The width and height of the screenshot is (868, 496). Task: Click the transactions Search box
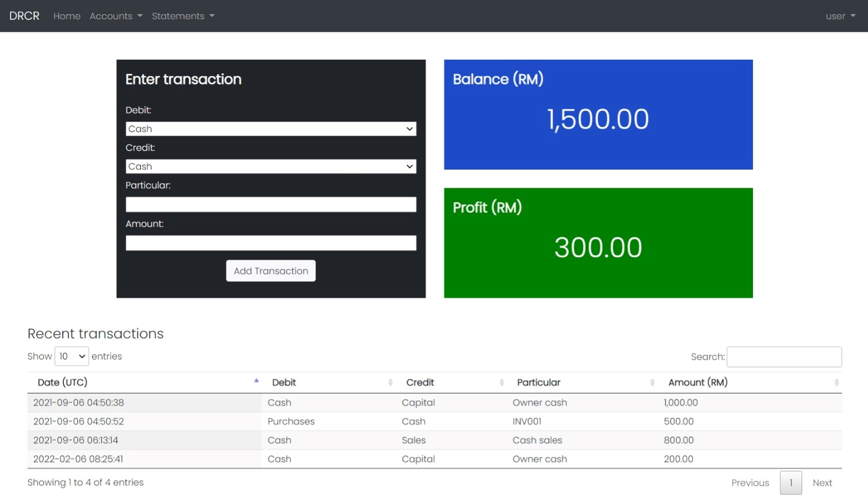coord(783,357)
